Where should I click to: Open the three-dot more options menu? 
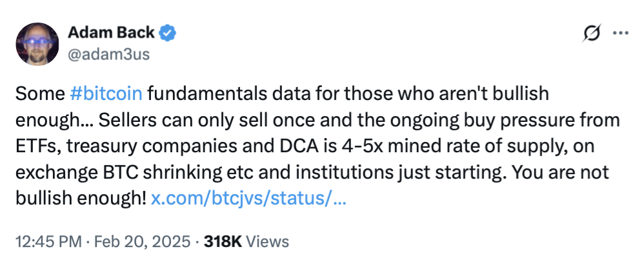pyautogui.click(x=619, y=33)
